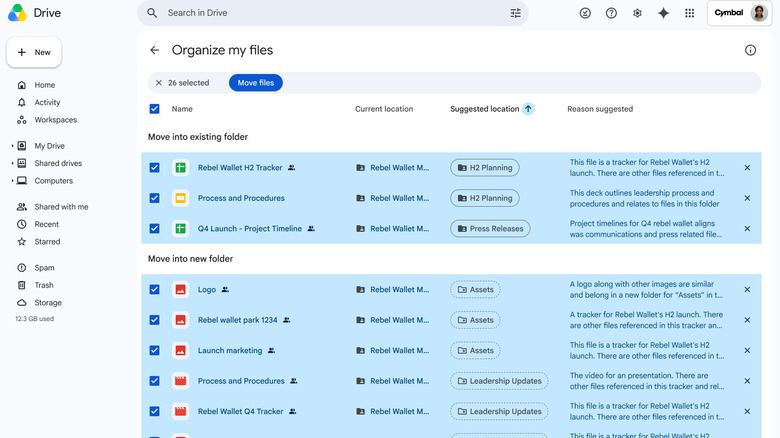Dismiss Q4 Launch - Project Timeline suggestion
Image resolution: width=780 pixels, height=438 pixels.
pos(747,228)
